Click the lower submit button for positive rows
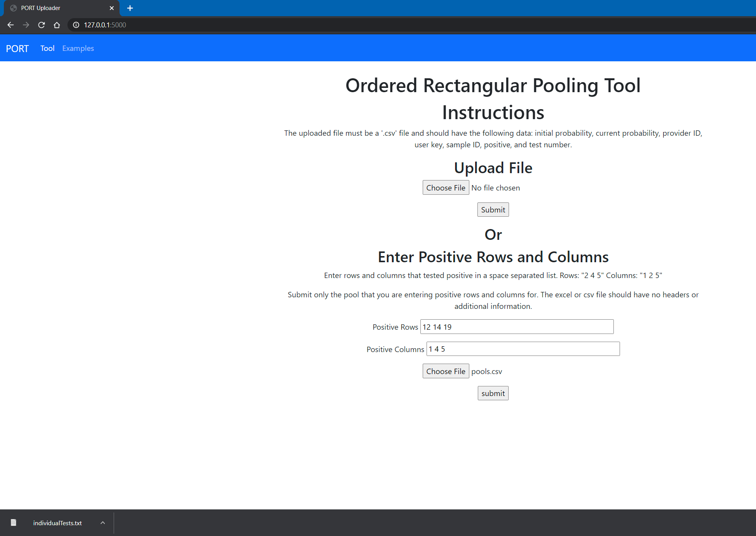This screenshot has height=536, width=756. (493, 393)
